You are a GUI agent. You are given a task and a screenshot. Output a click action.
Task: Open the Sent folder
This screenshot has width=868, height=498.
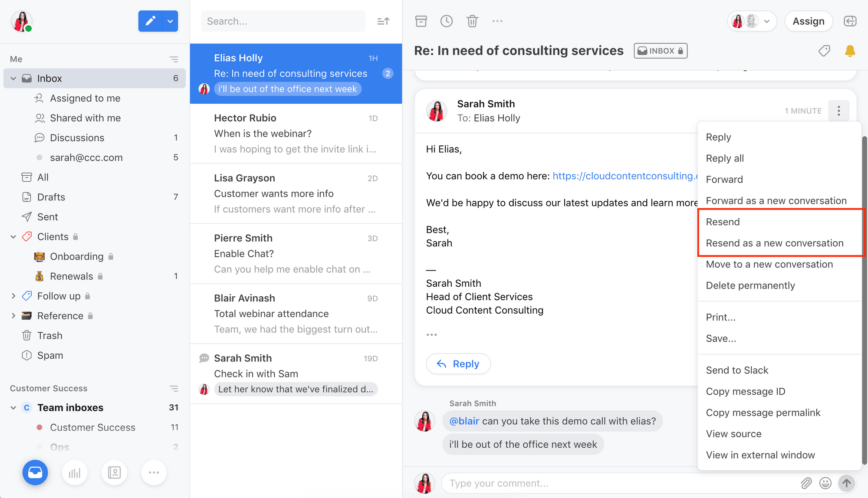95,217
